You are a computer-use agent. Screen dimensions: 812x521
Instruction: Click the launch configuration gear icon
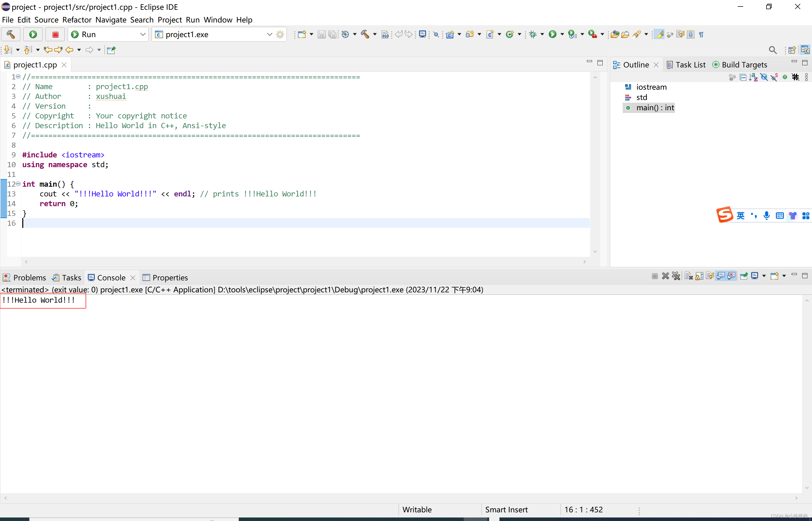(x=280, y=34)
